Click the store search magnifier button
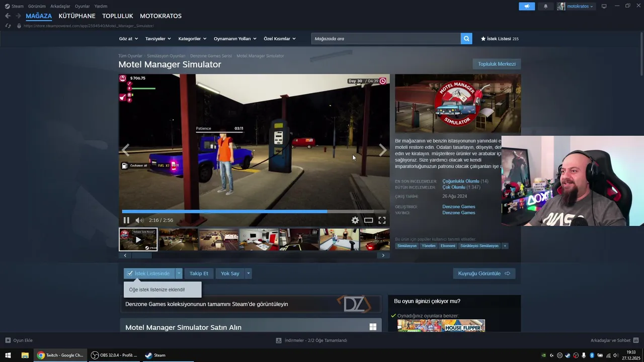644x362 pixels. pyautogui.click(x=466, y=39)
